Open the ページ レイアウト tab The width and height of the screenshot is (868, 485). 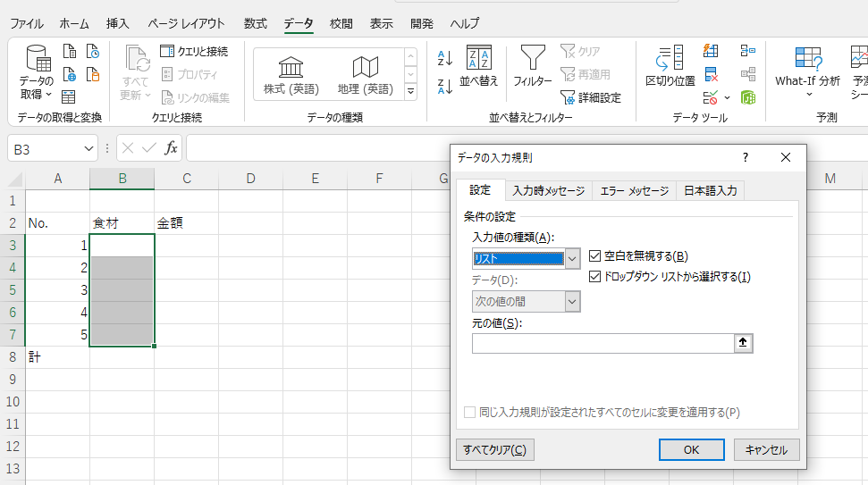187,23
